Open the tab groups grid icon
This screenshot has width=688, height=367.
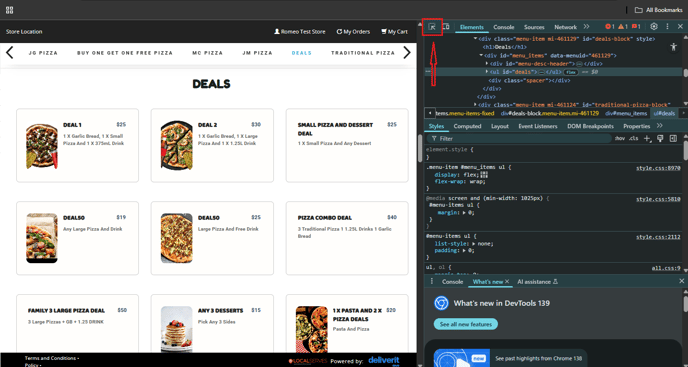[x=10, y=10]
